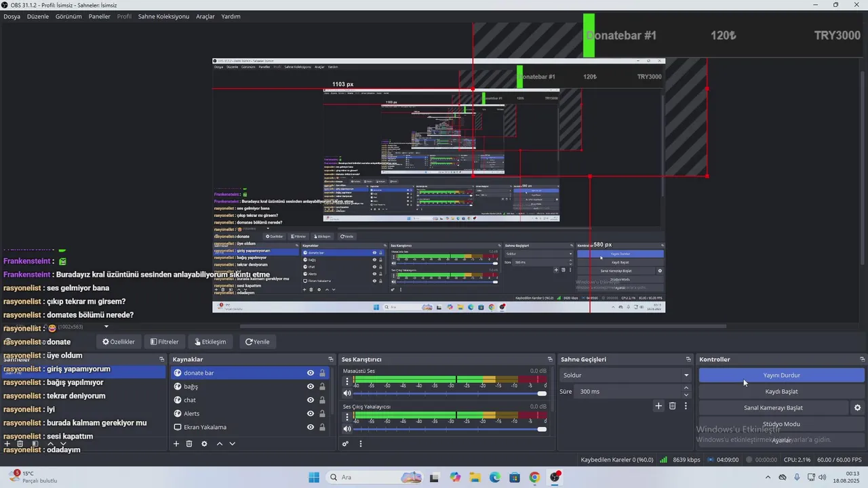Hide the bağış source with its eye icon
Image resolution: width=868 pixels, height=488 pixels.
(311, 386)
